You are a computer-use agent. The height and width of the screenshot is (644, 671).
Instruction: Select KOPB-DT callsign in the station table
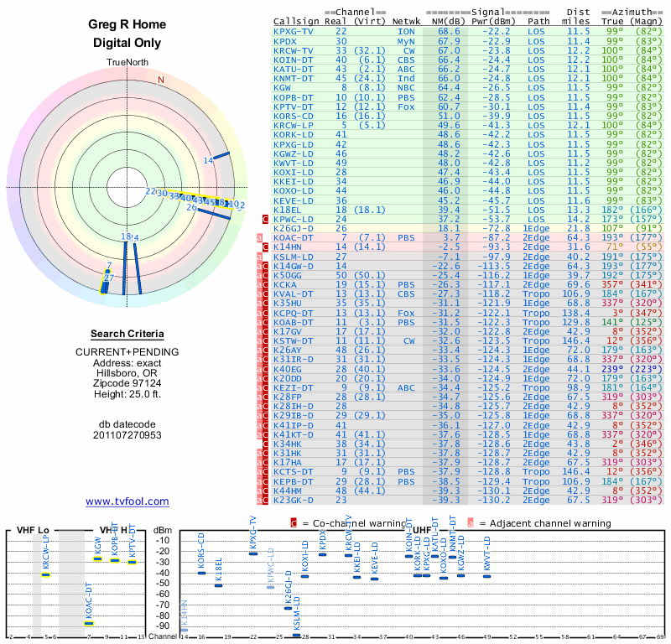click(x=294, y=97)
